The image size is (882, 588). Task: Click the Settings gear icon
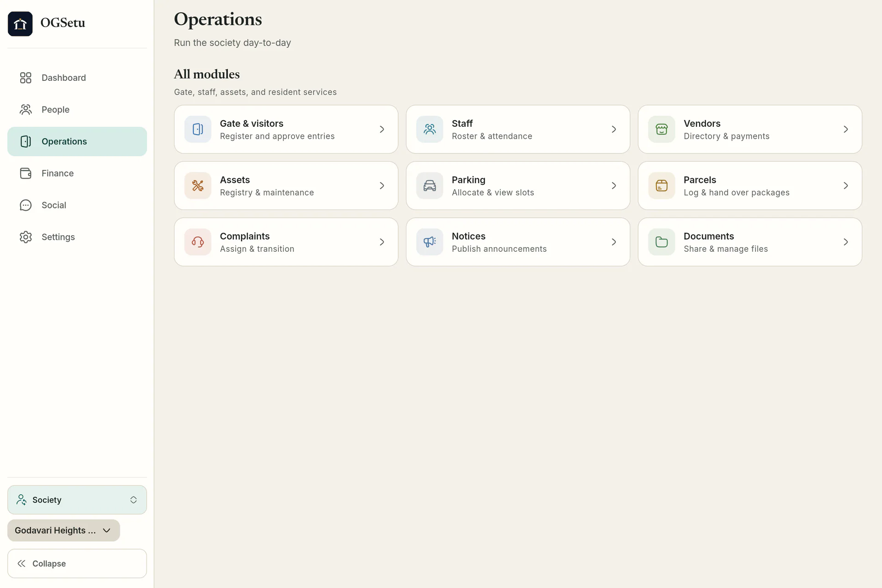(26, 237)
